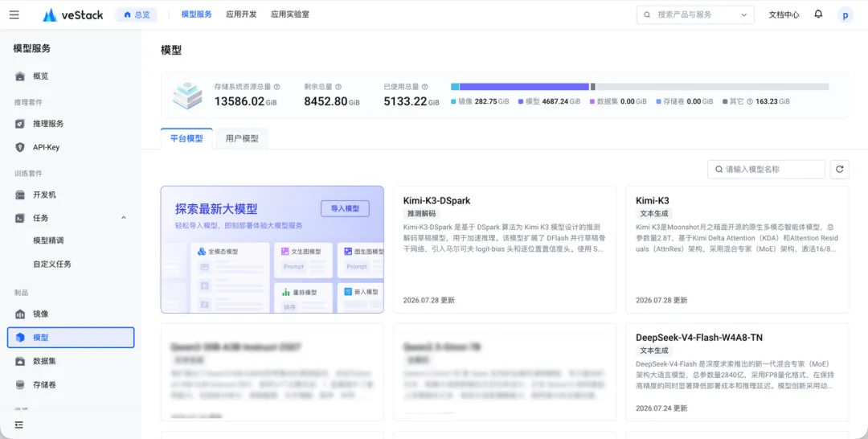This screenshot has width=868, height=439.
Task: Click the 开发机 server icon
Action: (20, 195)
